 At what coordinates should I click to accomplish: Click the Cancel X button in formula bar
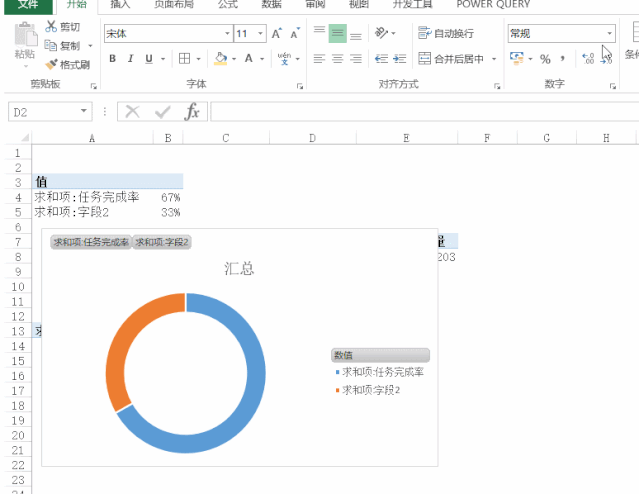click(x=132, y=111)
